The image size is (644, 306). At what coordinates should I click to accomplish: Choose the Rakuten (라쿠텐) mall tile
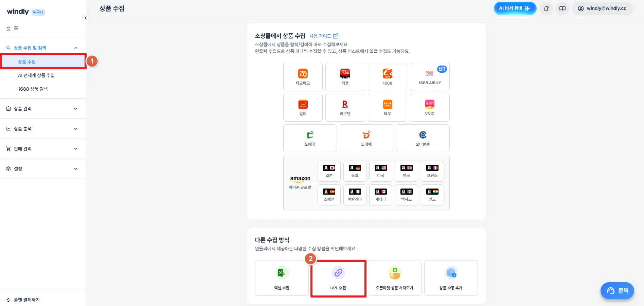pos(345,108)
